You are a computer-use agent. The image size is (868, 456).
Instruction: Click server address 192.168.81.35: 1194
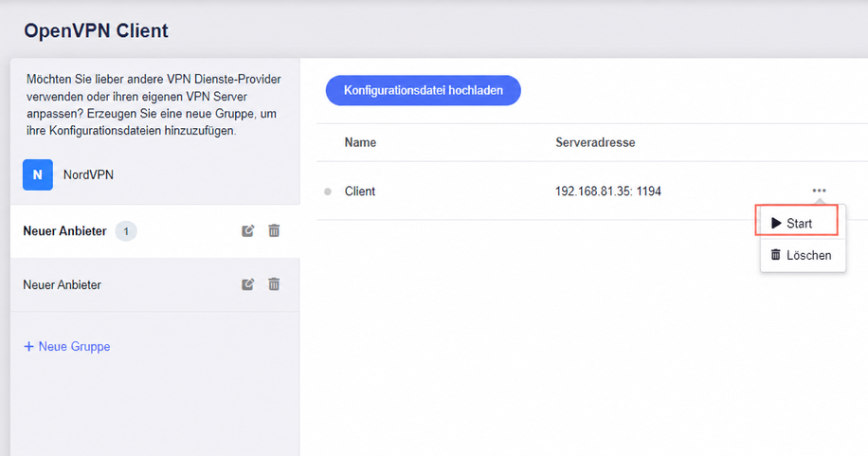(x=608, y=192)
